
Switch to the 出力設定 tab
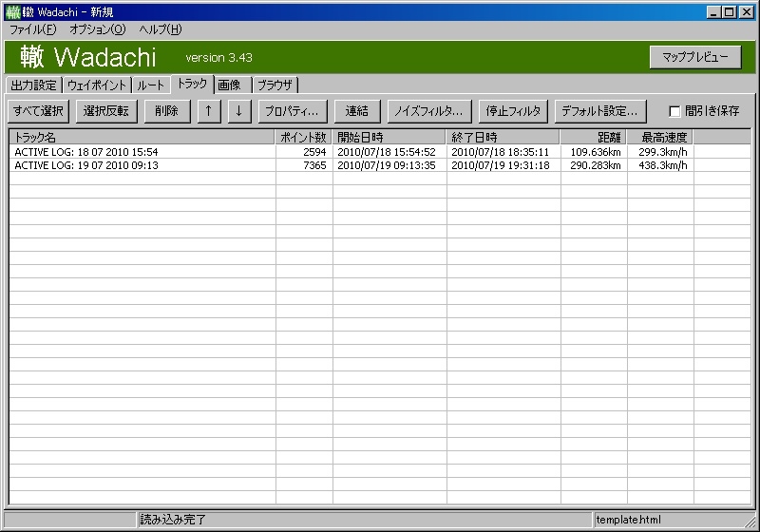pos(34,85)
